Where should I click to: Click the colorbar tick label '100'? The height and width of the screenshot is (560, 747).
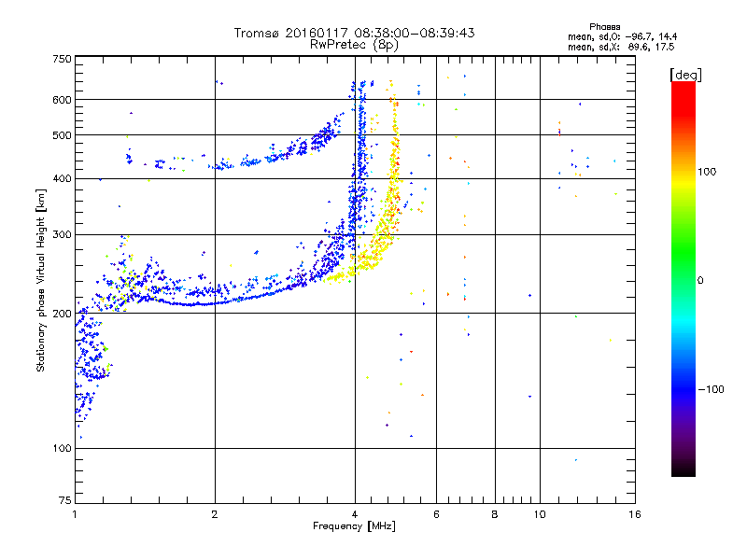click(x=707, y=172)
